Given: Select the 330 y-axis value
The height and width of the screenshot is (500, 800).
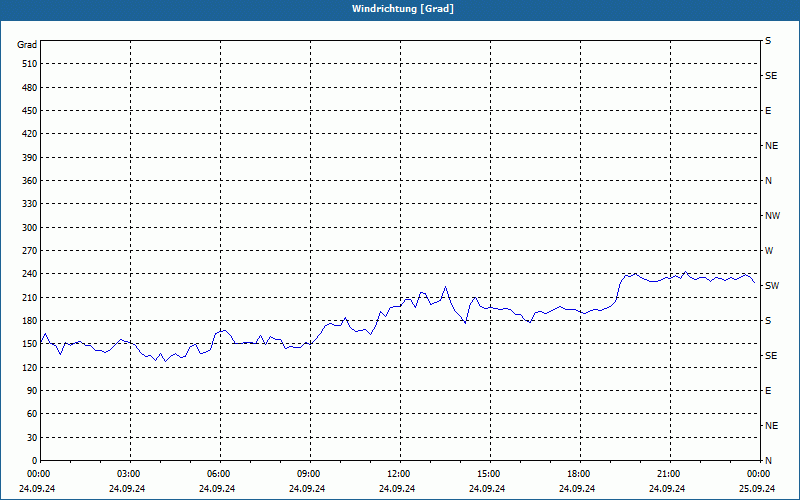Looking at the screenshot, I should (x=30, y=204).
